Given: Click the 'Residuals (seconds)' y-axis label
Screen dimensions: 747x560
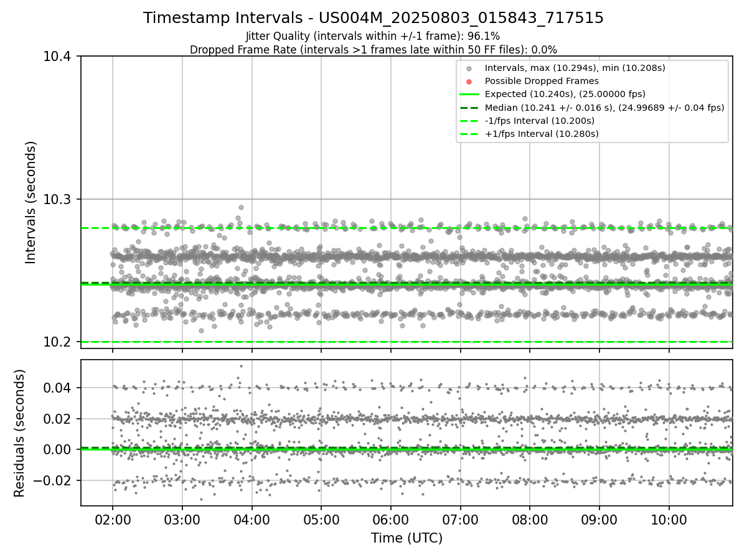Looking at the screenshot, I should [x=19, y=433].
